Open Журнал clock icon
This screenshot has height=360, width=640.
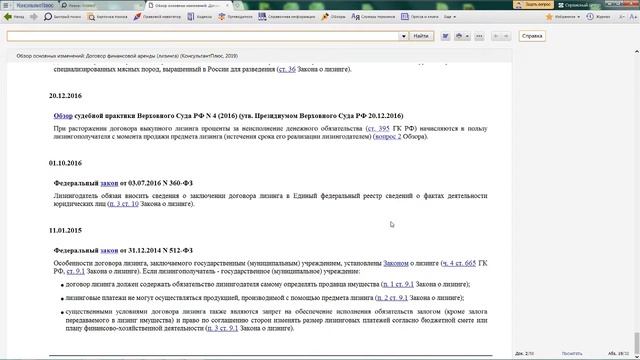590,17
